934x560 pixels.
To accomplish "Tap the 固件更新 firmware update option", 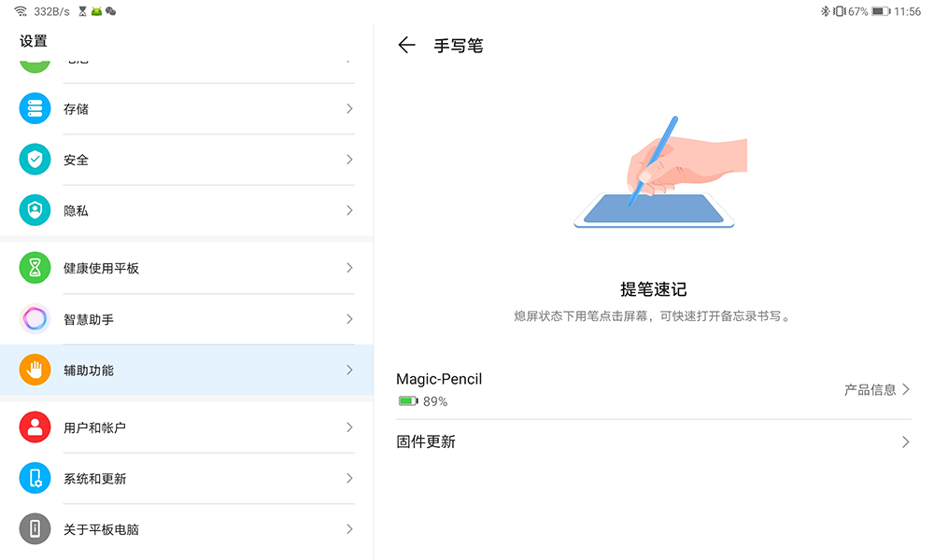I will click(654, 442).
